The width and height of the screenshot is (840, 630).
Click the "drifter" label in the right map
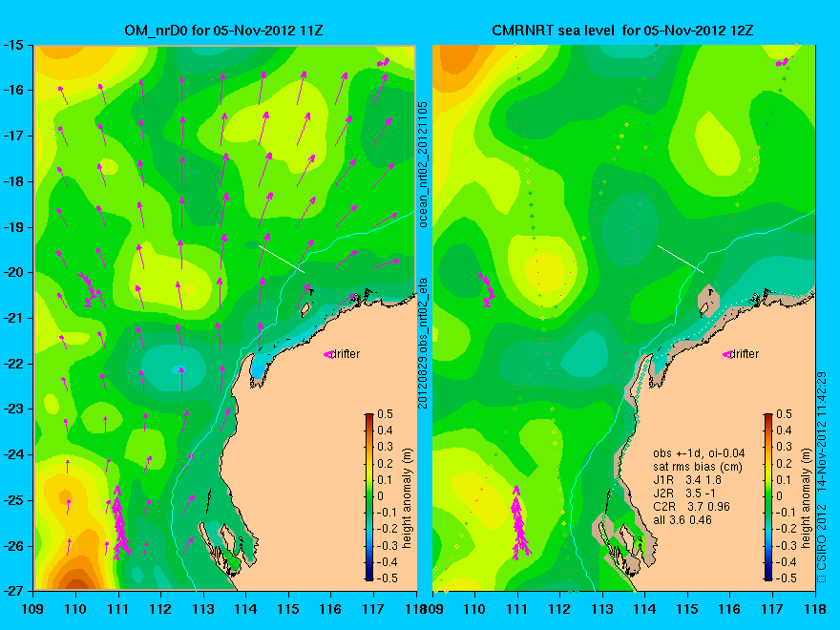[x=745, y=353]
